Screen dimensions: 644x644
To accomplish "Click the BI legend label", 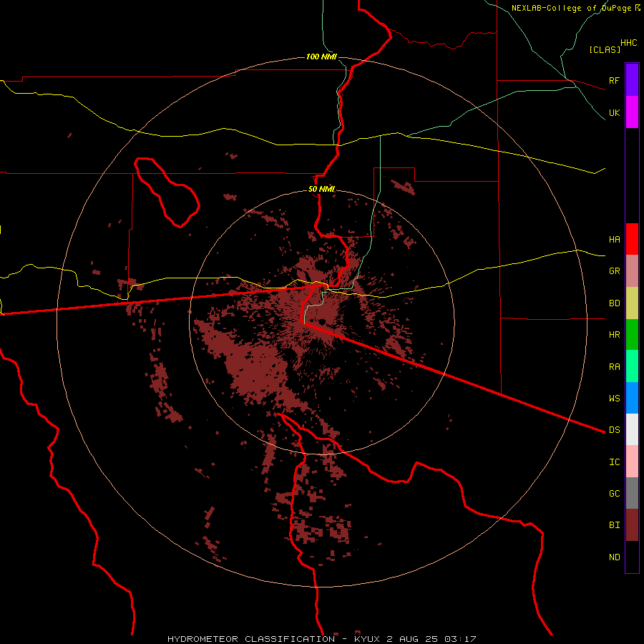I will coord(614,525).
